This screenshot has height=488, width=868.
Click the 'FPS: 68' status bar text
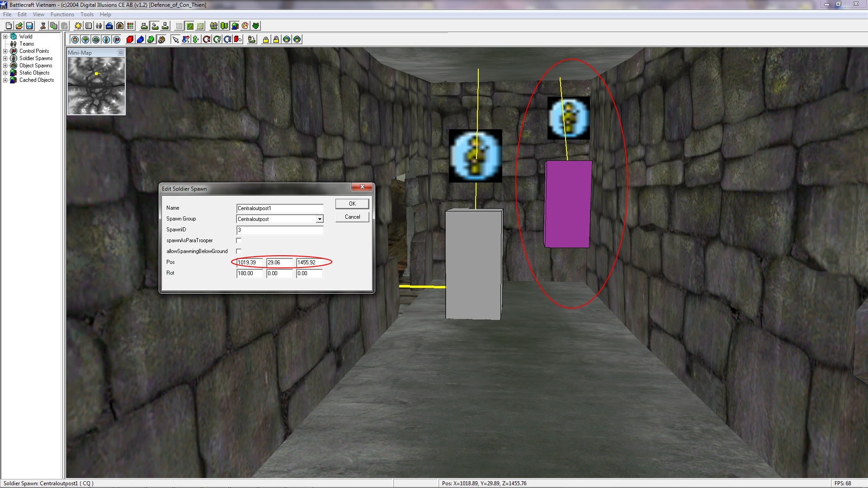[x=843, y=483]
